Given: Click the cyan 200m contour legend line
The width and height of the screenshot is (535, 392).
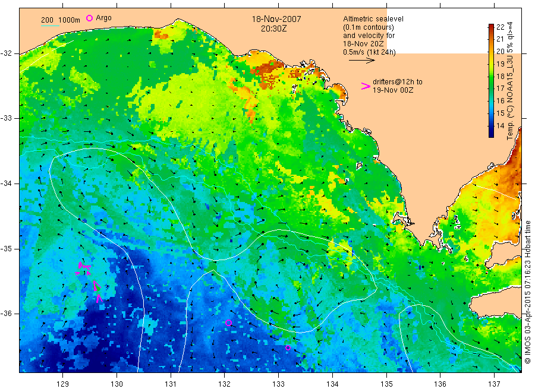Looking at the screenshot, I should click(50, 26).
